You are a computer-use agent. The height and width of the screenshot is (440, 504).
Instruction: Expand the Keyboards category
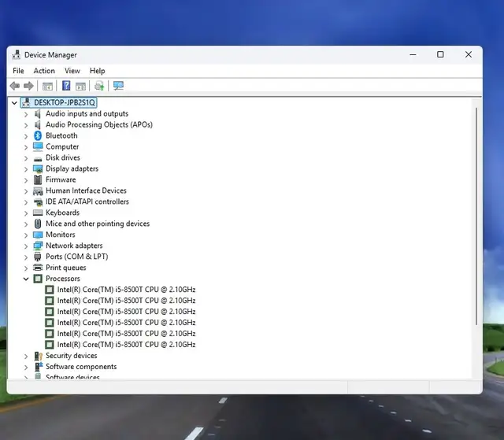point(26,213)
